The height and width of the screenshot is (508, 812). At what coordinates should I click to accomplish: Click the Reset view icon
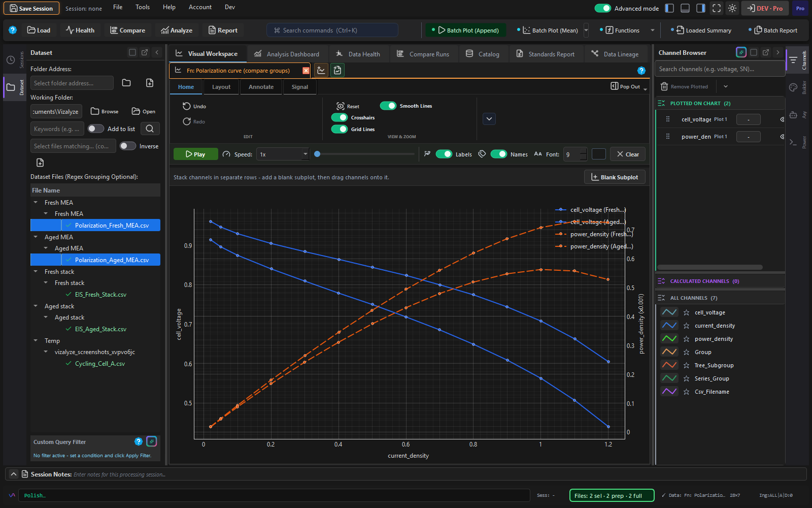[341, 106]
